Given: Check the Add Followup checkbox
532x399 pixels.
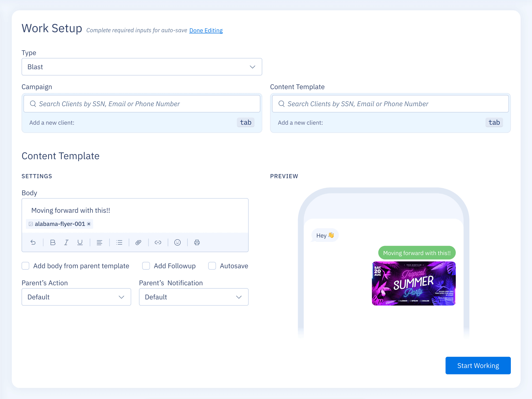Looking at the screenshot, I should pyautogui.click(x=146, y=266).
